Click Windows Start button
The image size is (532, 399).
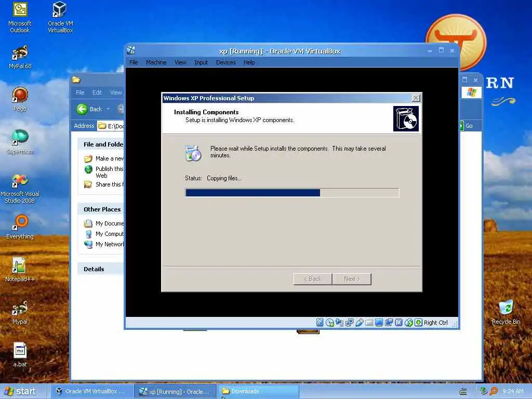click(x=21, y=391)
